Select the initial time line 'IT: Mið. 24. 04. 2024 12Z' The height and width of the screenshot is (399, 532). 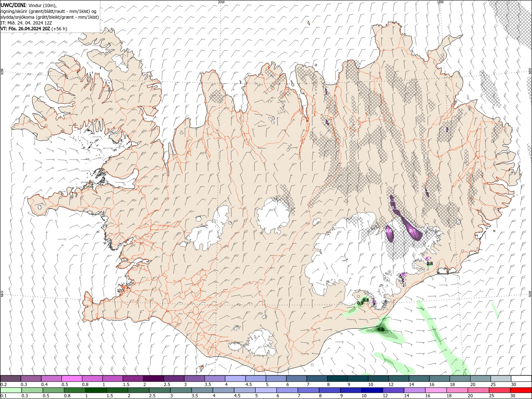coord(26,23)
